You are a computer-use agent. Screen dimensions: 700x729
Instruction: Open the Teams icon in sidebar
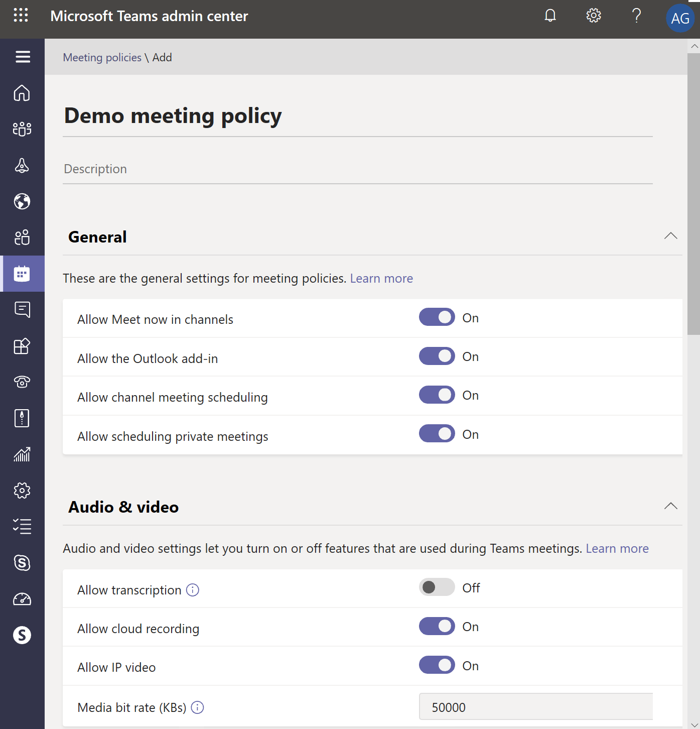[x=22, y=129]
